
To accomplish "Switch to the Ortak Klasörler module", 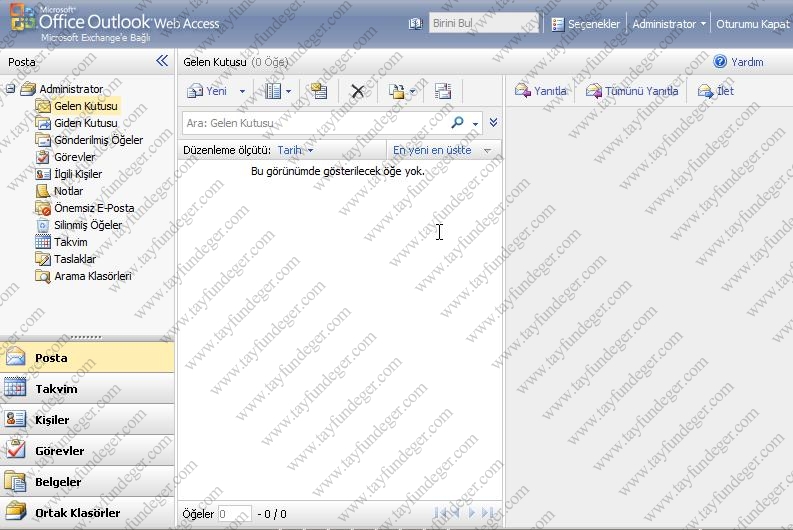I will pos(87,512).
